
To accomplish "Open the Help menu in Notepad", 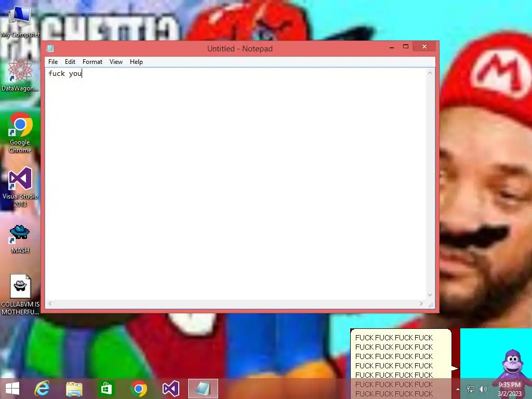I will tap(136, 62).
